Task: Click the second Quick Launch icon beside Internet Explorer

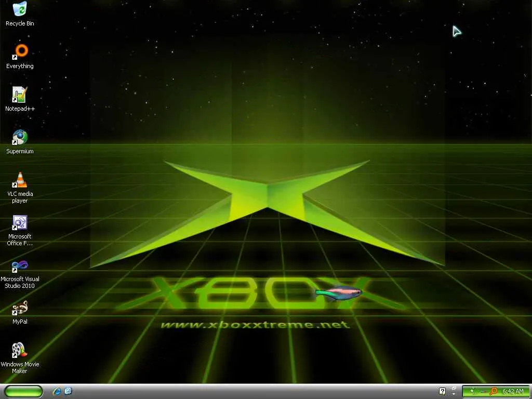Action: tap(68, 391)
